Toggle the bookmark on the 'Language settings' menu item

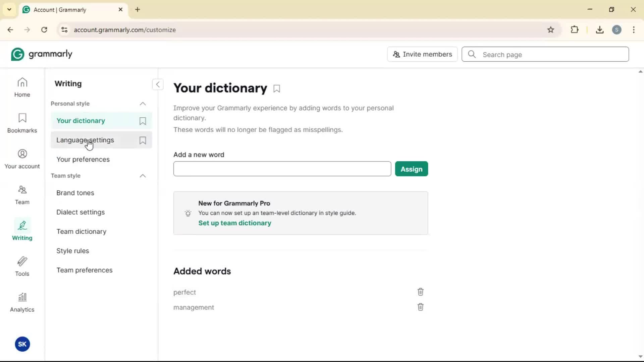pos(143,140)
